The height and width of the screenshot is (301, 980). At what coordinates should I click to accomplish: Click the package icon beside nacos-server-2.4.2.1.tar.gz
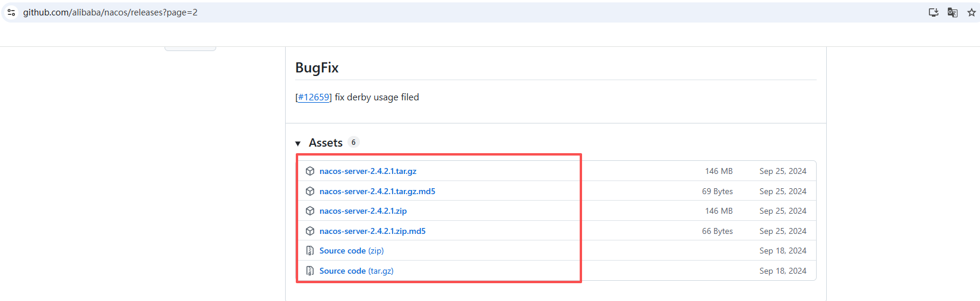click(x=310, y=171)
